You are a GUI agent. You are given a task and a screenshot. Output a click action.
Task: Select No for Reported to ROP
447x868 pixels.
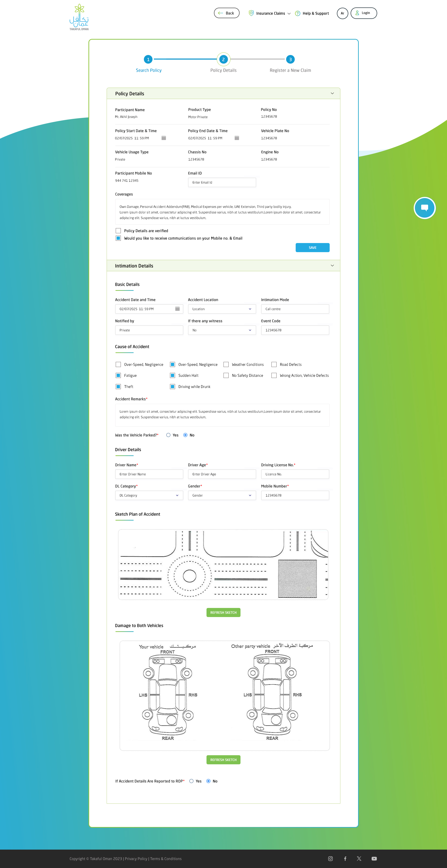208,781
